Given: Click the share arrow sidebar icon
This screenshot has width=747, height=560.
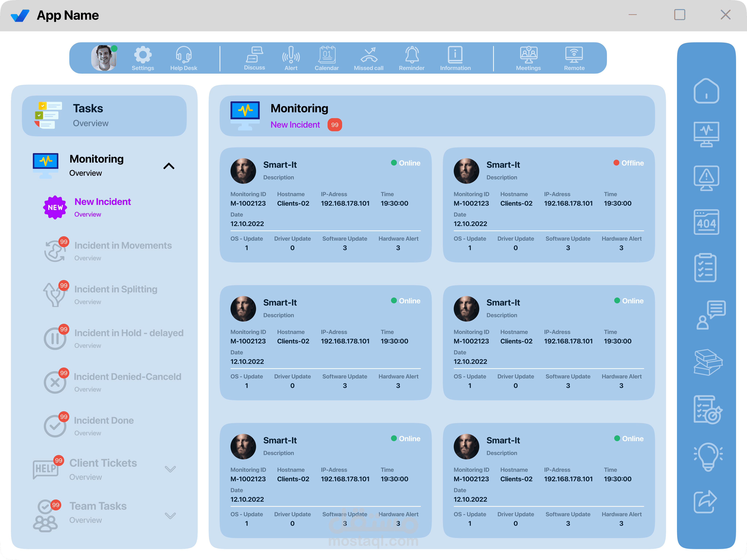Looking at the screenshot, I should [705, 501].
